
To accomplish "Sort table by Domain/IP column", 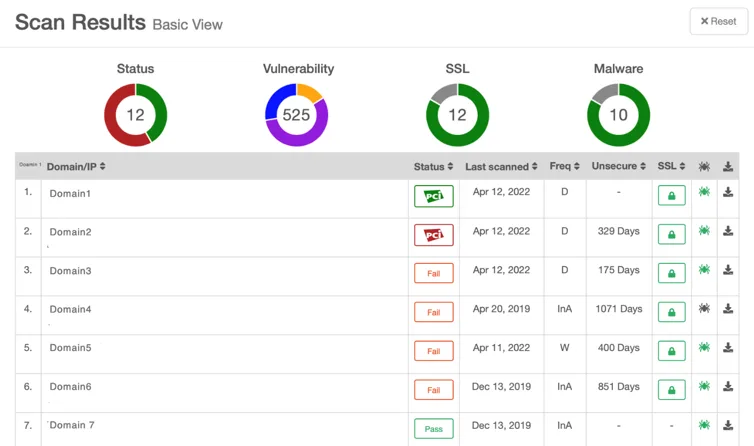I will (76, 166).
